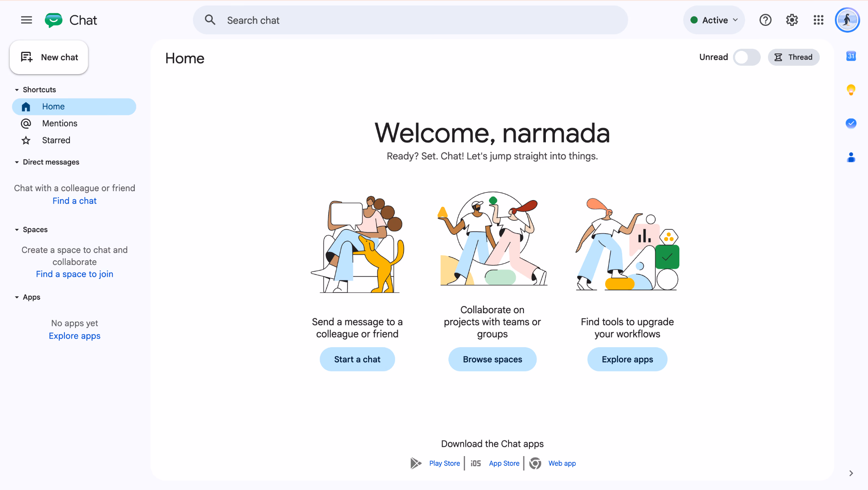Open the main menu hamburger icon

point(26,20)
